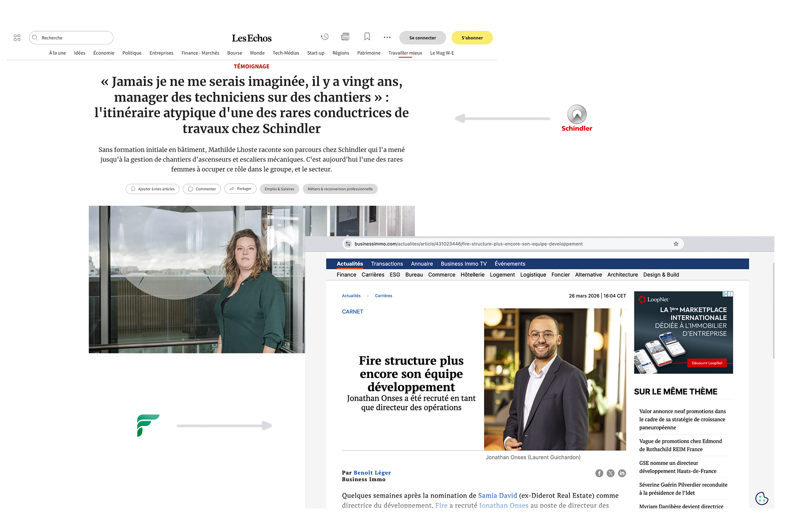This screenshot has height=532, width=798.
Task: Click Ajouter à mes articles button
Action: 153,189
